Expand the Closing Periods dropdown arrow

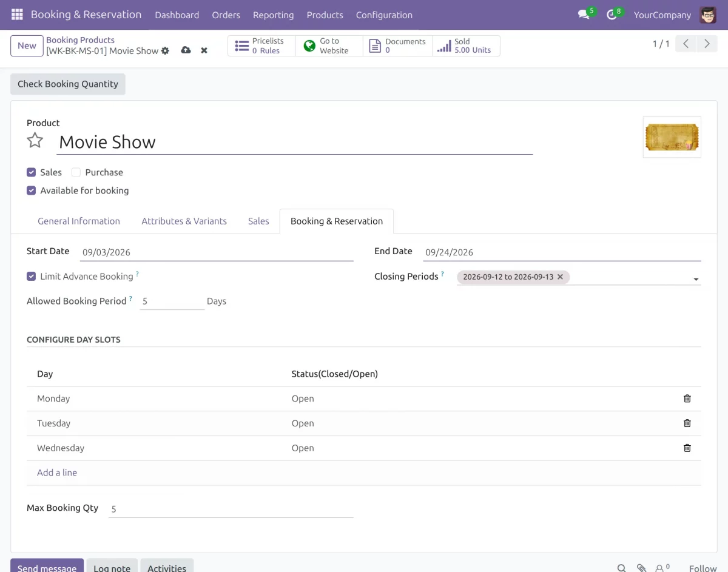click(696, 279)
